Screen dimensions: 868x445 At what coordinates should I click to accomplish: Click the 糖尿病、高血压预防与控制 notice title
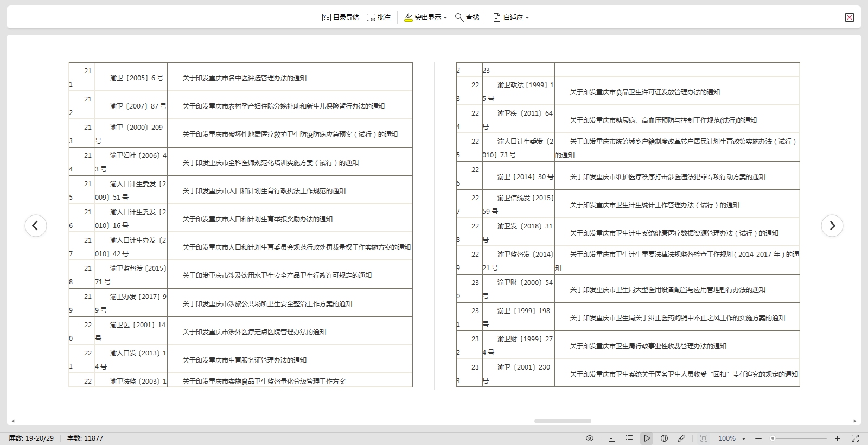pos(663,120)
